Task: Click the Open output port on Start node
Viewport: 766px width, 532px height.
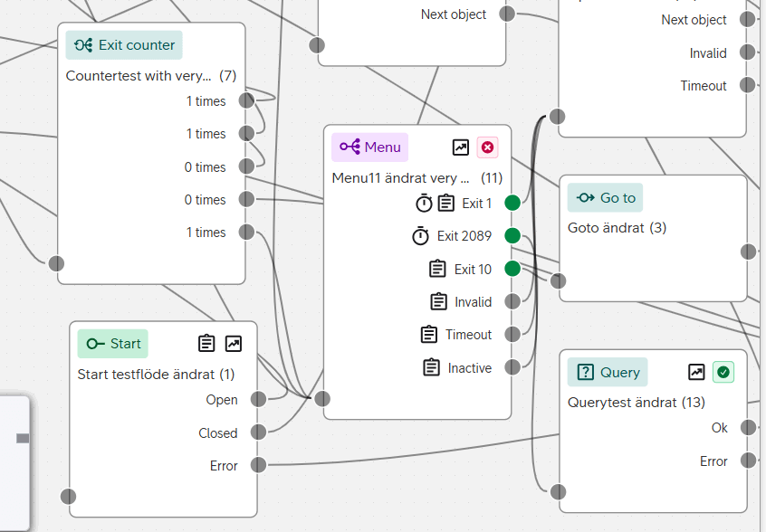Action: click(258, 400)
